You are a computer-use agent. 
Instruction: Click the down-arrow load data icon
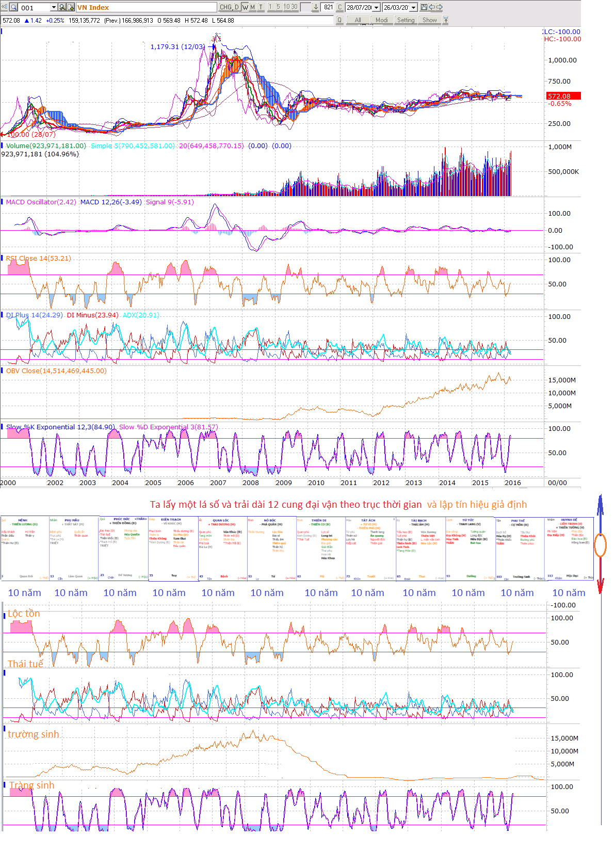click(x=315, y=7)
